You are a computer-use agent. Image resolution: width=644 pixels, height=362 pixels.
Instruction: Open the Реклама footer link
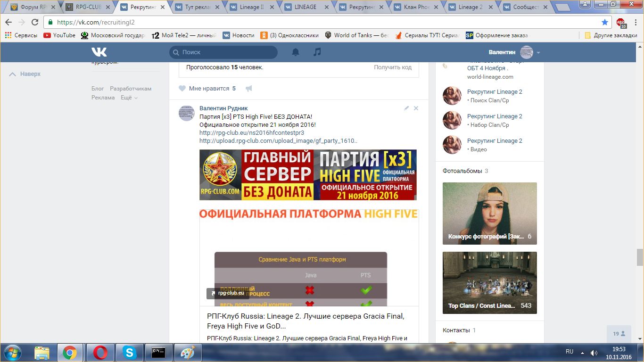[x=103, y=98]
